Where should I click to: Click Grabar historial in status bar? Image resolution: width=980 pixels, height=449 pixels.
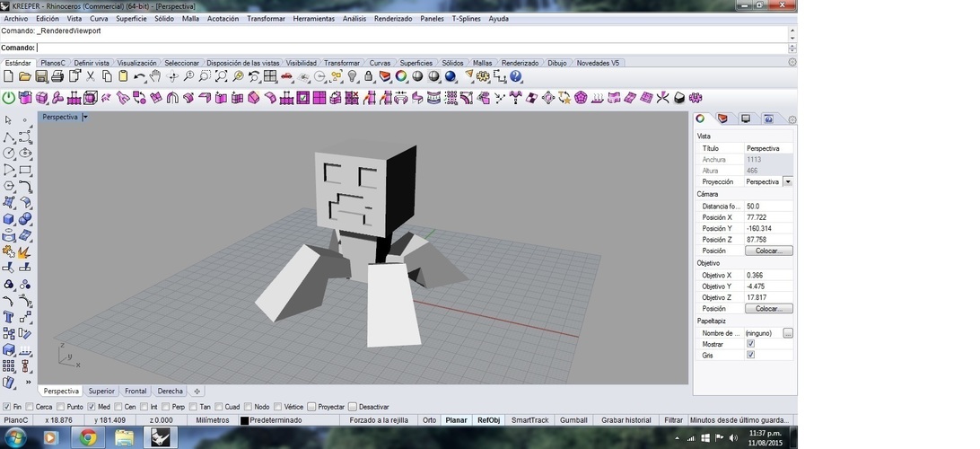[x=626, y=420]
